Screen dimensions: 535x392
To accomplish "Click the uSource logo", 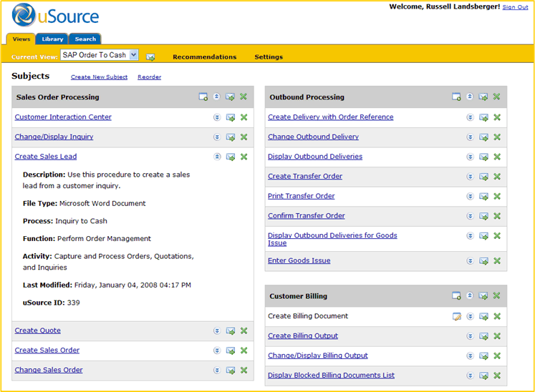I will (x=55, y=16).
